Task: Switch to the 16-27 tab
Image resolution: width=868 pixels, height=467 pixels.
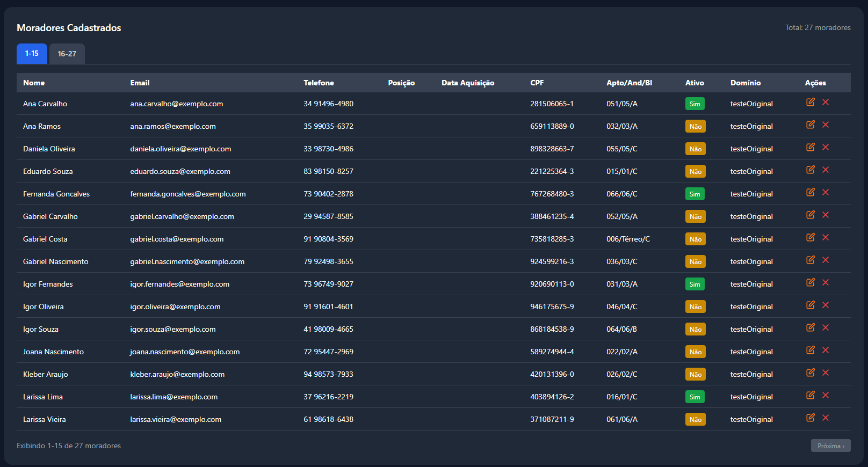Action: [67, 54]
